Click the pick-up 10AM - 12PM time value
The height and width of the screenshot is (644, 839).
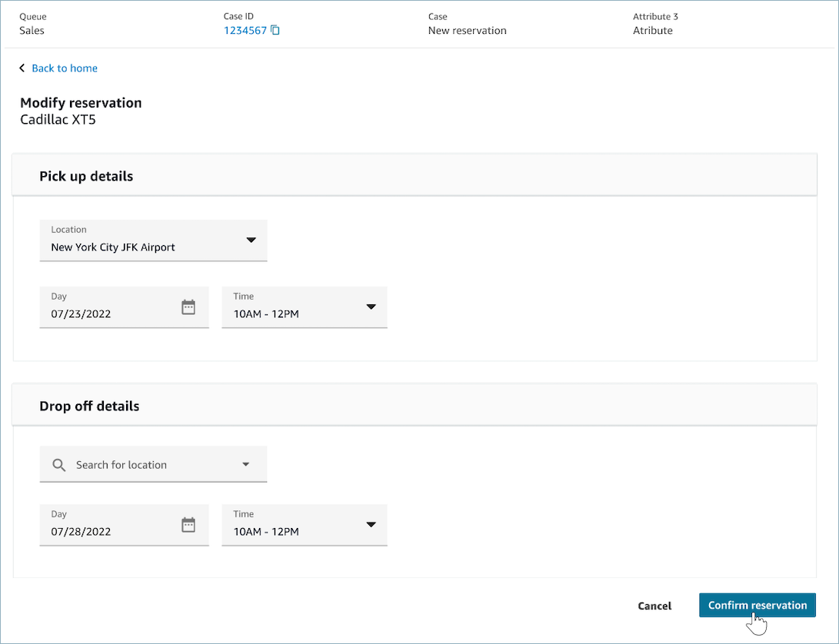[266, 314]
